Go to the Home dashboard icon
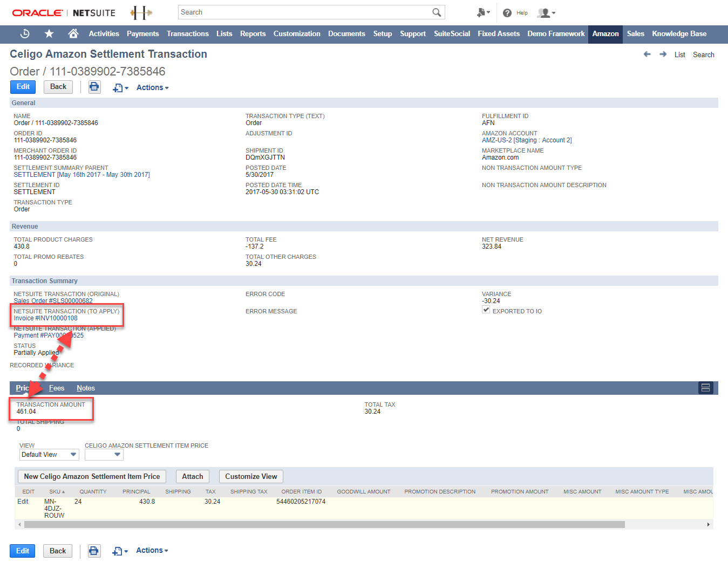The width and height of the screenshot is (728, 569). tap(73, 33)
